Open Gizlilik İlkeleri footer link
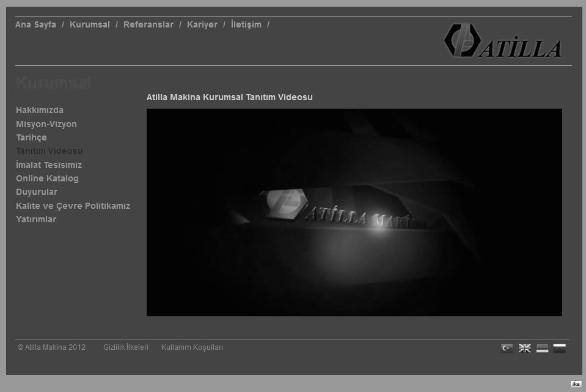Image resolution: width=586 pixels, height=392 pixels. pyautogui.click(x=126, y=347)
